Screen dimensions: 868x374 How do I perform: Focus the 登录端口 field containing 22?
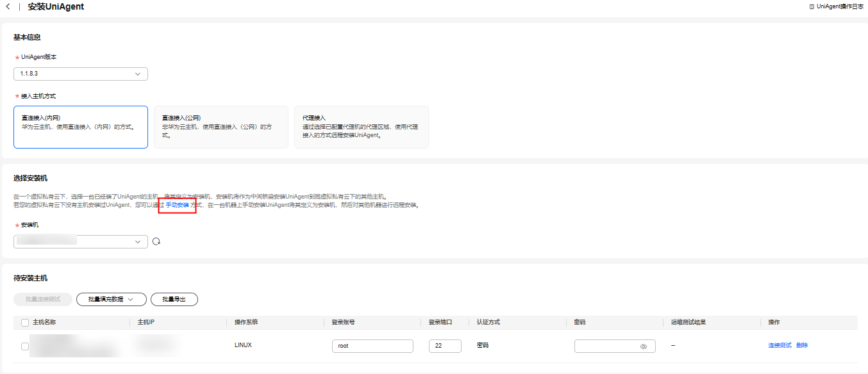tap(445, 346)
